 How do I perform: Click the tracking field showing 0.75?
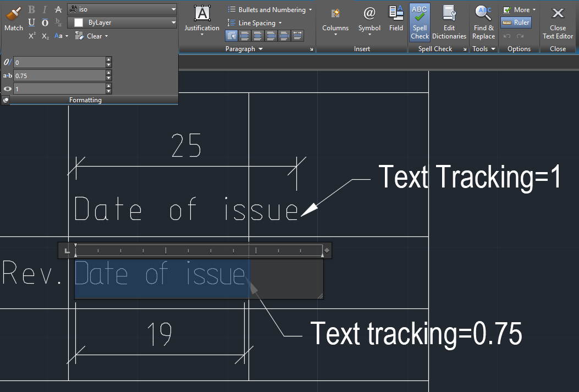(59, 76)
